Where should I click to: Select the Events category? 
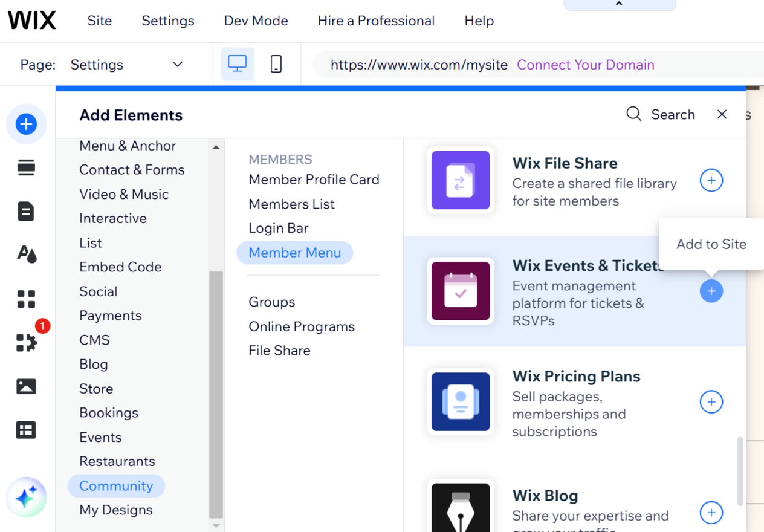coord(100,437)
